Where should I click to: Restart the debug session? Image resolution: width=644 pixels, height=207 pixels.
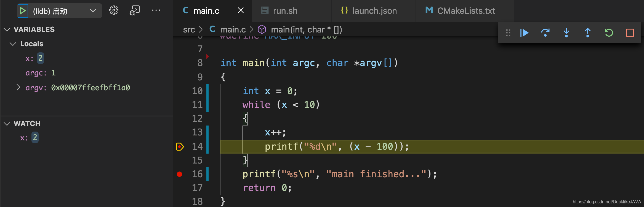[x=609, y=33]
